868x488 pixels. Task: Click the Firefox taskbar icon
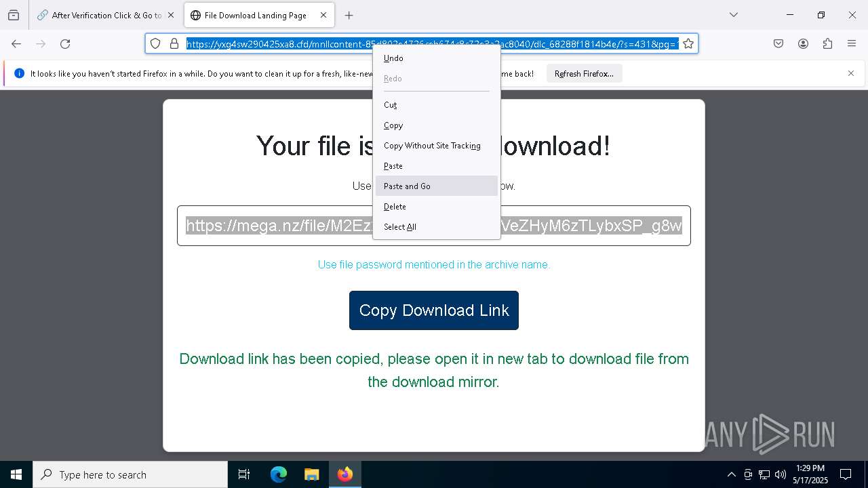coord(345,474)
